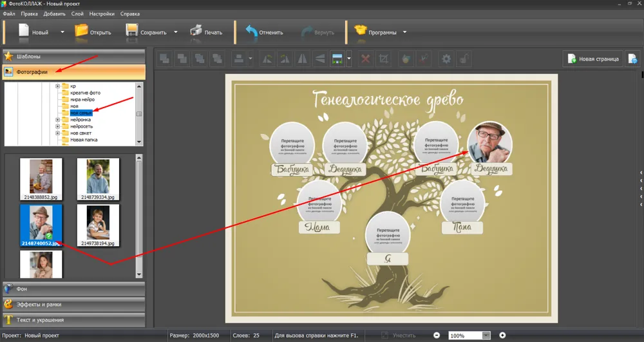This screenshot has width=644, height=342.
Task: Click the Новая страница button
Action: tap(593, 59)
